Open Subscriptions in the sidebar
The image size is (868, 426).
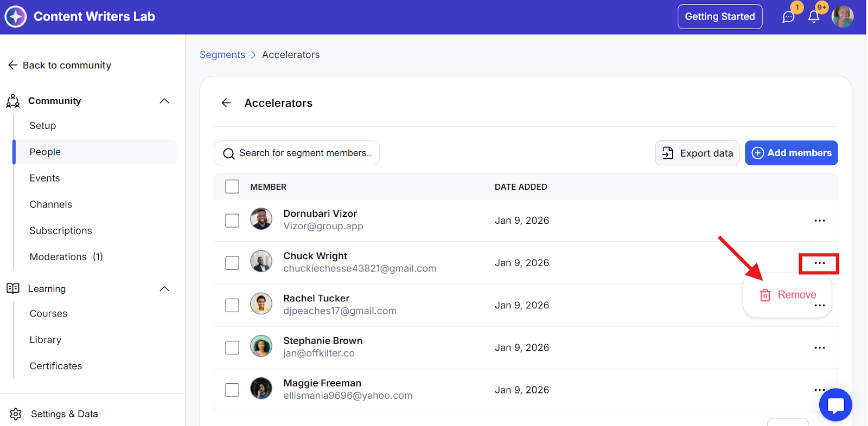[61, 231]
